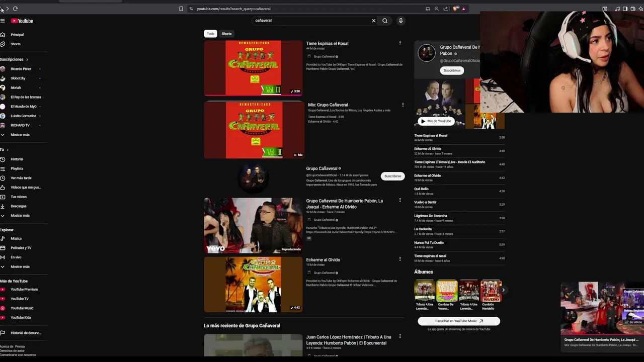
Task: Click Escuchar en YouTube Music button
Action: click(459, 321)
